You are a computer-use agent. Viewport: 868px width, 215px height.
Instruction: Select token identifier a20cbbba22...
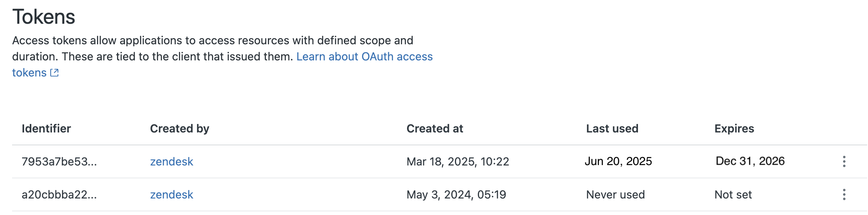(x=59, y=194)
